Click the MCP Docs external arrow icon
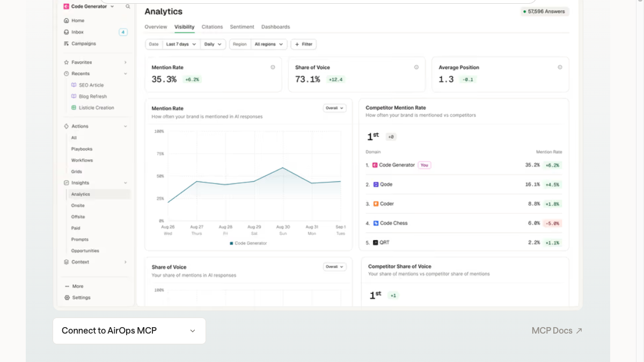The height and width of the screenshot is (362, 644). pyautogui.click(x=579, y=331)
